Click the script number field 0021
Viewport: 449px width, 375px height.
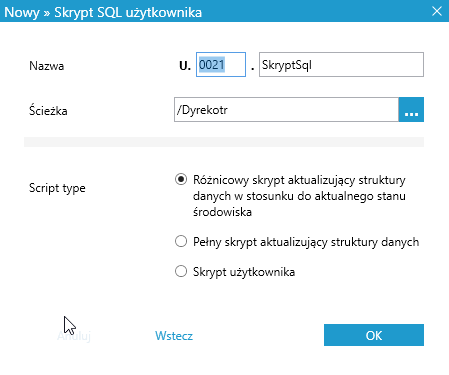coord(221,64)
